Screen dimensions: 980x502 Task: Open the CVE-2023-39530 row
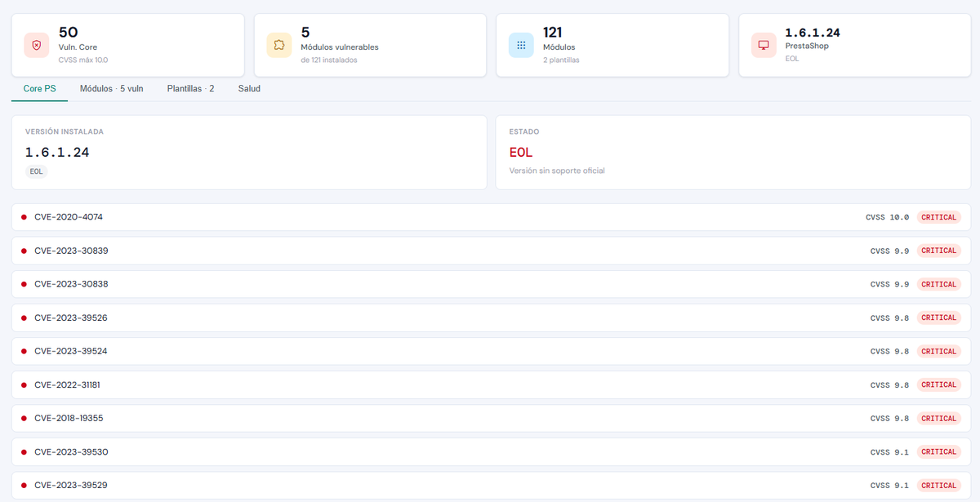(x=492, y=451)
